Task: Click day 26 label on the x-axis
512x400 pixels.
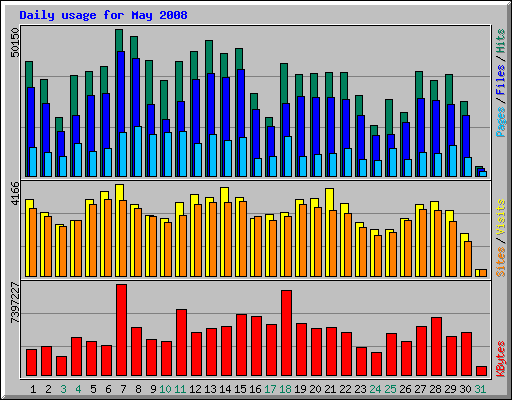Action: [x=405, y=389]
